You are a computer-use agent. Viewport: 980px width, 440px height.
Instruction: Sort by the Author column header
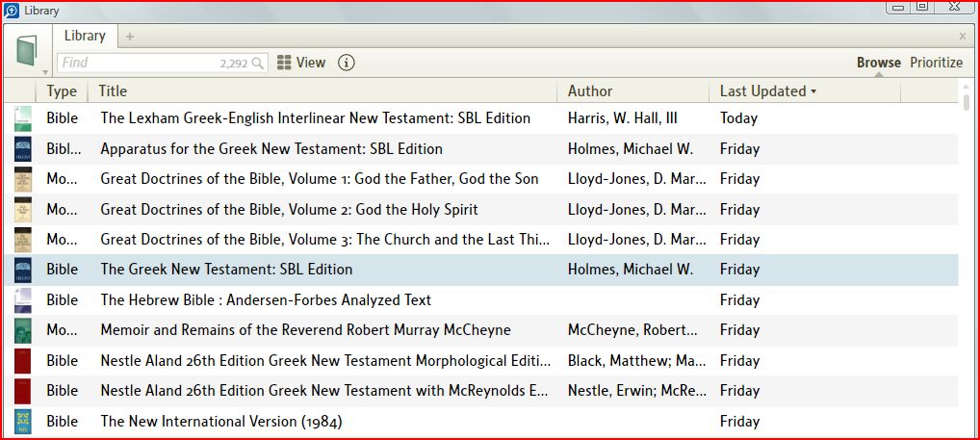(x=590, y=91)
